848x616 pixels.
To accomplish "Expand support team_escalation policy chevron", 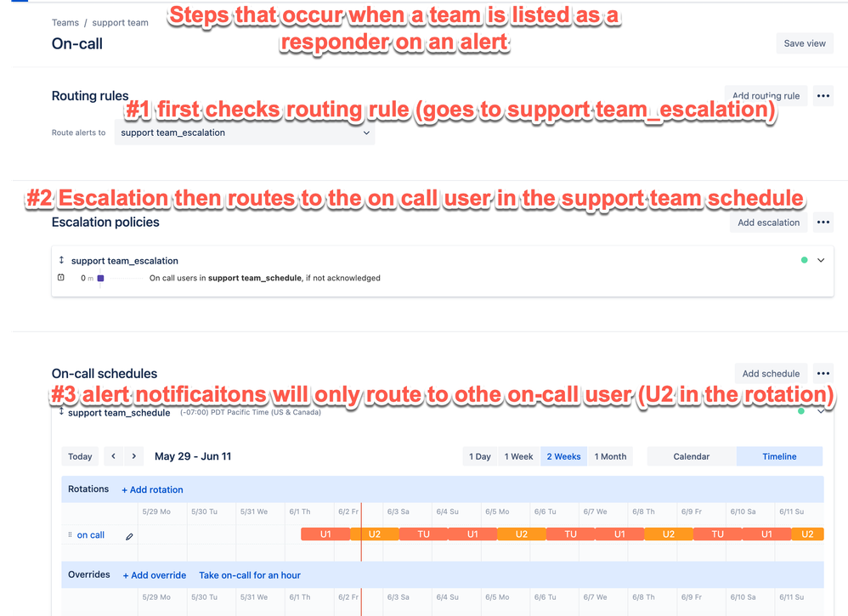I will click(821, 260).
